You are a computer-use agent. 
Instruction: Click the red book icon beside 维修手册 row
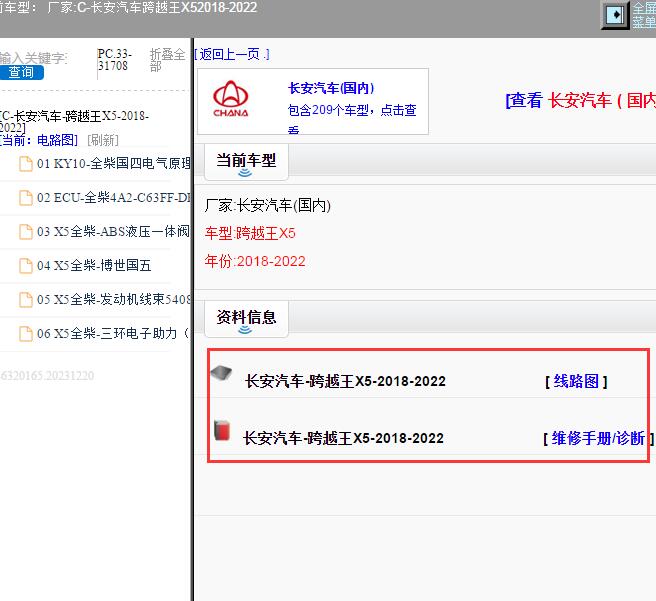pos(222,430)
